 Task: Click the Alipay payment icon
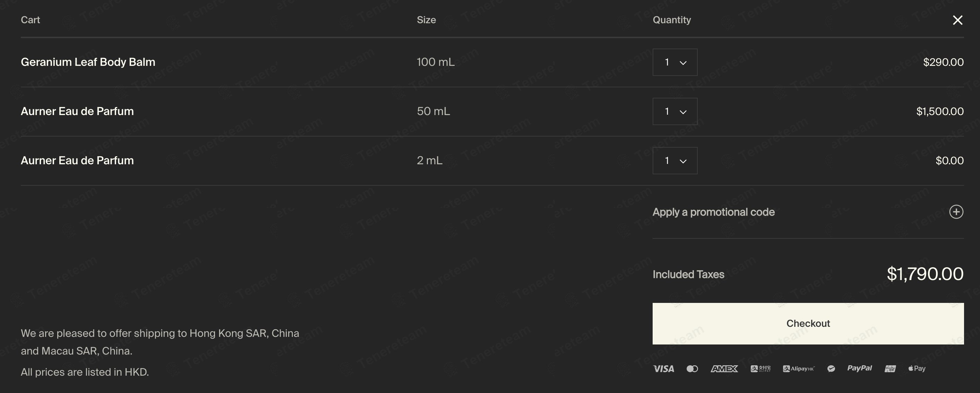[760, 369]
